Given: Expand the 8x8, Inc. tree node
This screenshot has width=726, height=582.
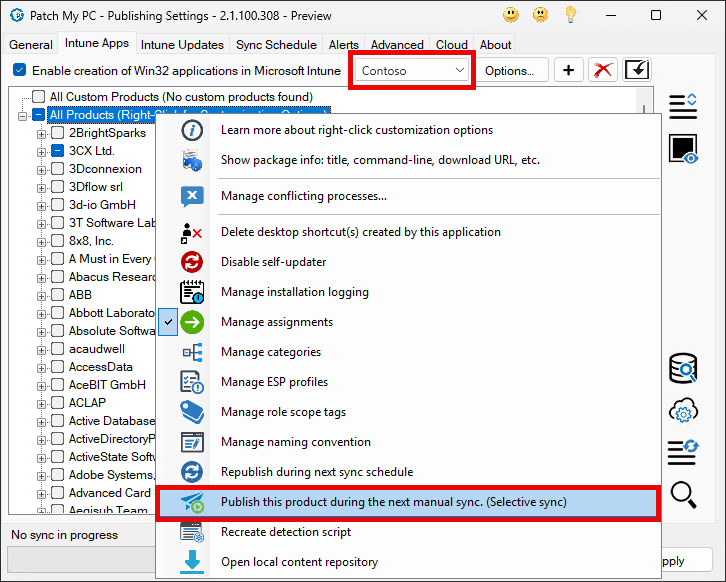Looking at the screenshot, I should click(x=41, y=242).
